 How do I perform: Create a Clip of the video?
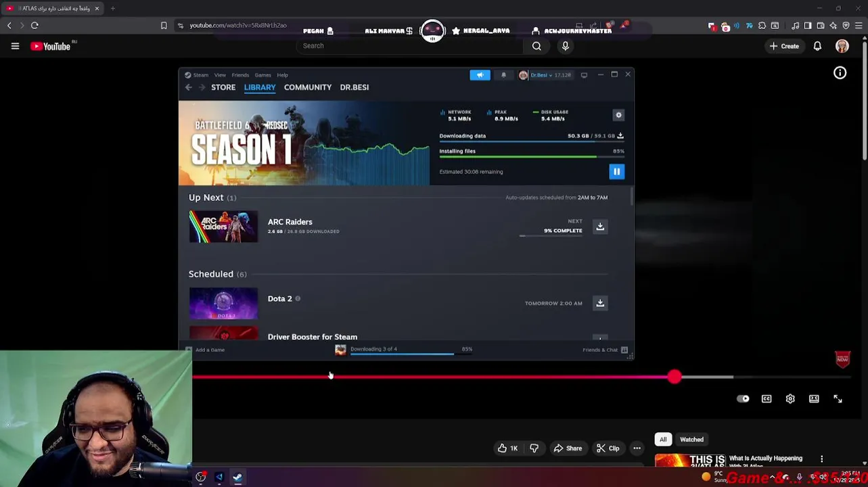click(x=608, y=448)
